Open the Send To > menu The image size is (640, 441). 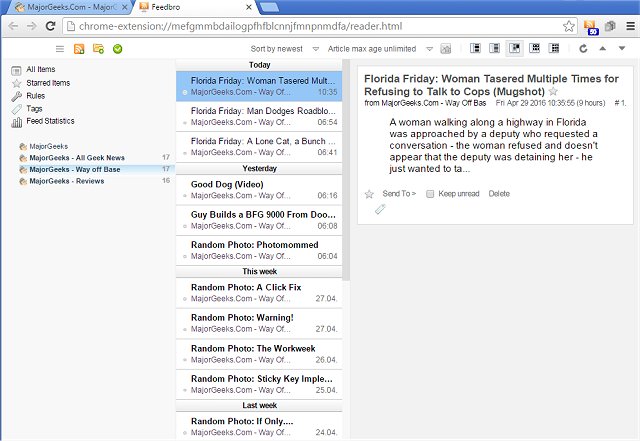399,194
